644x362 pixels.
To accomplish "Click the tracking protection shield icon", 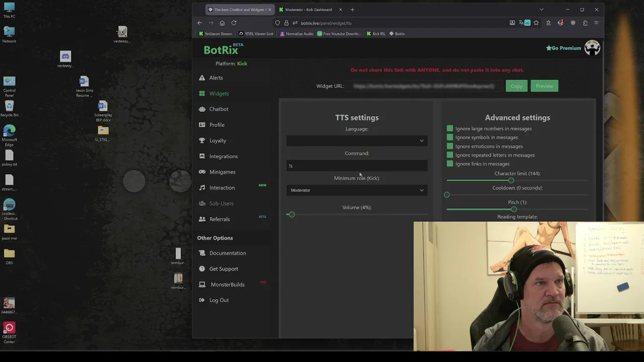I will [x=277, y=23].
